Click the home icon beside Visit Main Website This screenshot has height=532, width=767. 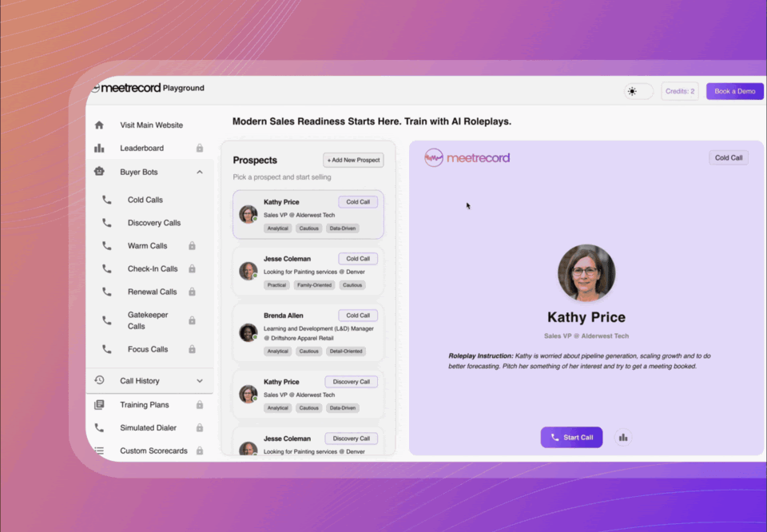pos(99,125)
